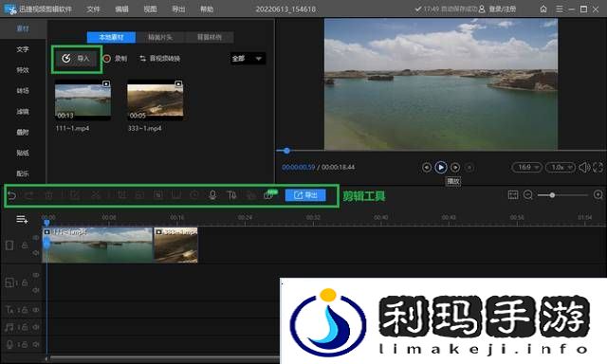The height and width of the screenshot is (364, 607).
Task: Click the trash delete icon in editing toolbar
Action: [x=48, y=195]
